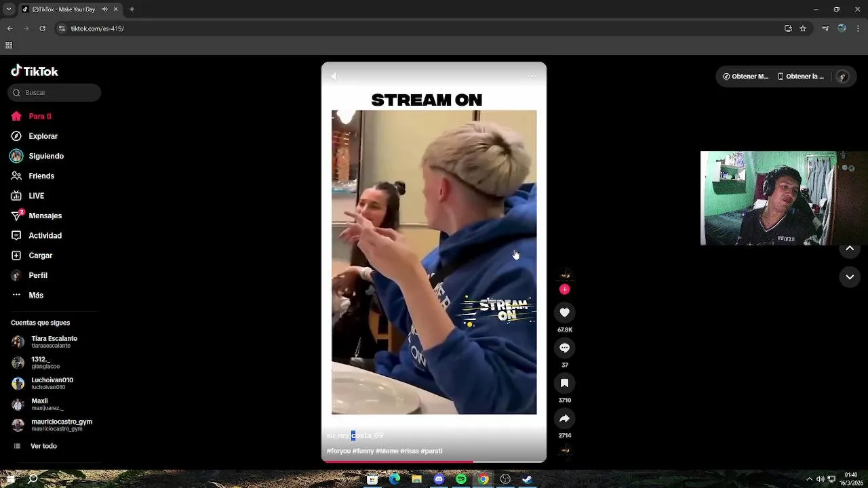Reload the page
This screenshot has height=488, width=868.
pyautogui.click(x=43, y=28)
